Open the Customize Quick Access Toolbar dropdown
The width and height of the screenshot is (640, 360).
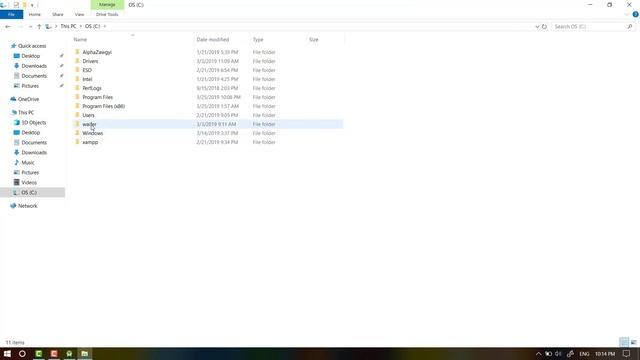point(32,5)
